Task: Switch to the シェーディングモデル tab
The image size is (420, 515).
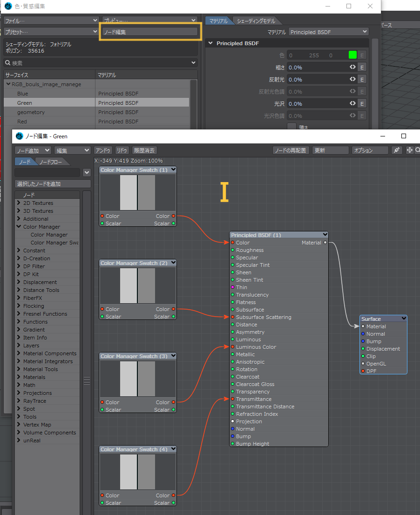Action: [256, 20]
